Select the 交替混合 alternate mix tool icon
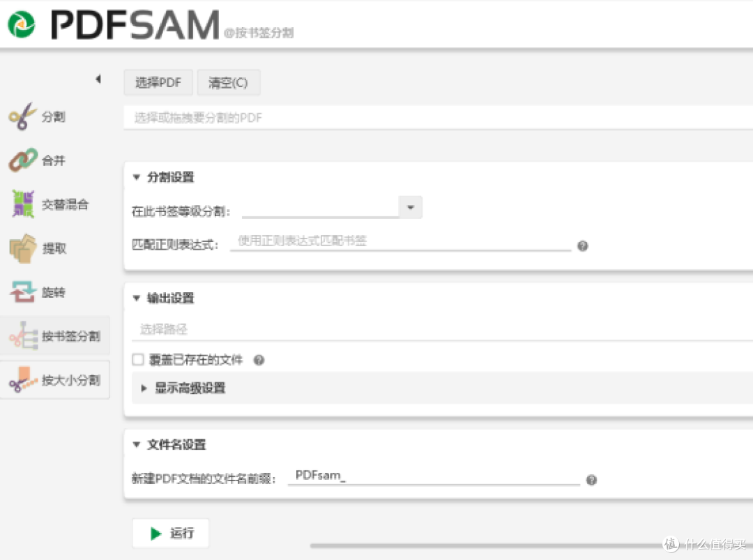This screenshot has height=560, width=753. 23,204
